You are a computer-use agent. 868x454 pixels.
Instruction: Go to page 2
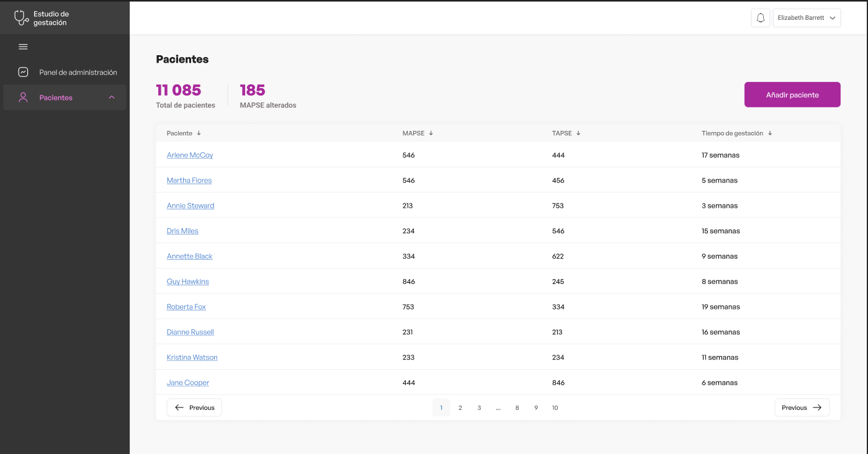460,407
